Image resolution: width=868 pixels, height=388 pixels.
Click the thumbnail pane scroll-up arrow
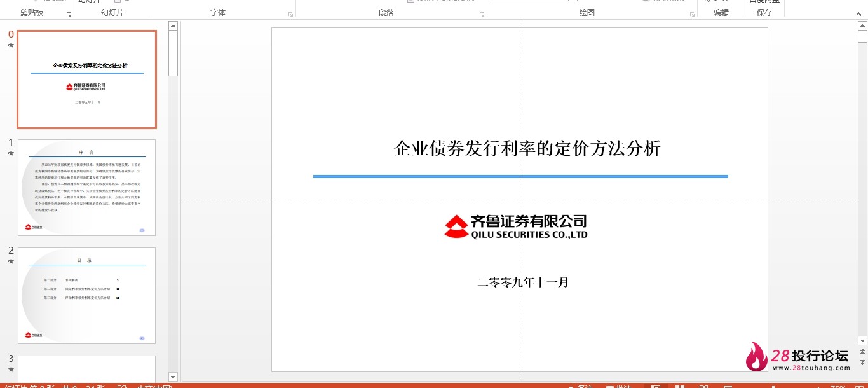pyautogui.click(x=173, y=25)
